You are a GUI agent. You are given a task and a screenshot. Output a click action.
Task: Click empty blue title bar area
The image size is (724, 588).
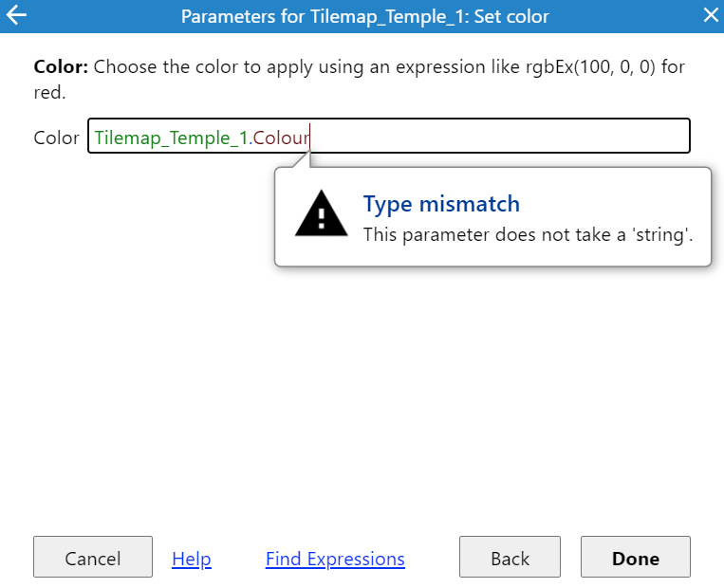tap(626, 16)
